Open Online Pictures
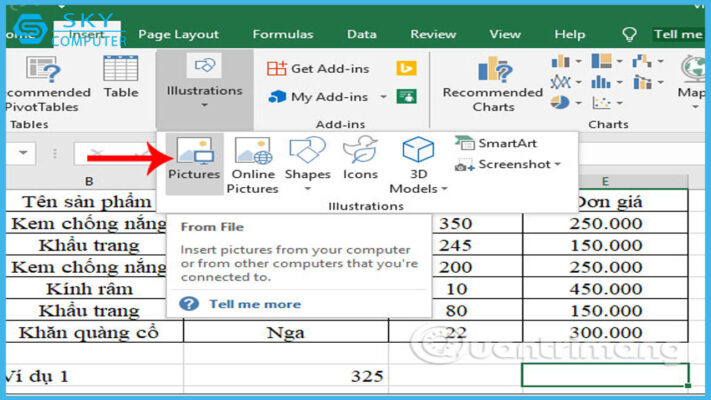 [253, 165]
